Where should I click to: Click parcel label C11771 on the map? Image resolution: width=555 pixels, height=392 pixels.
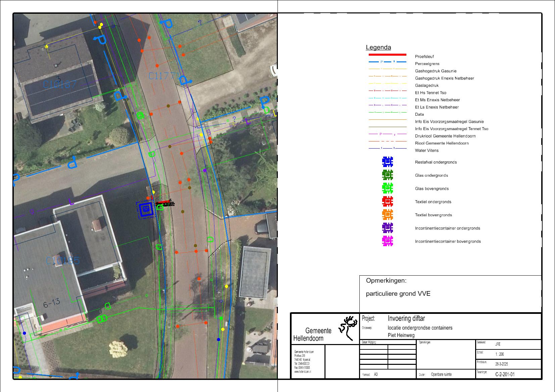(x=164, y=76)
